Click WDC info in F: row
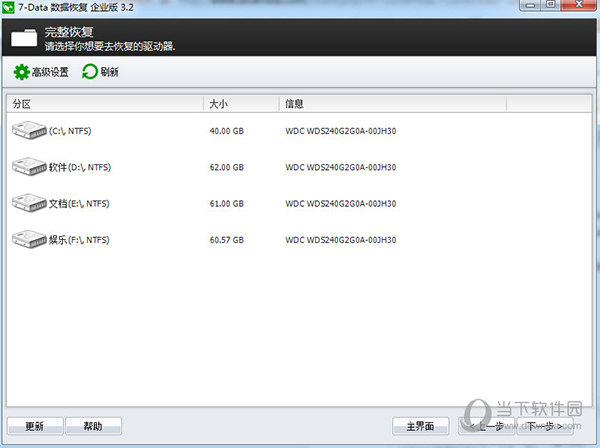This screenshot has width=600, height=448. tap(341, 240)
